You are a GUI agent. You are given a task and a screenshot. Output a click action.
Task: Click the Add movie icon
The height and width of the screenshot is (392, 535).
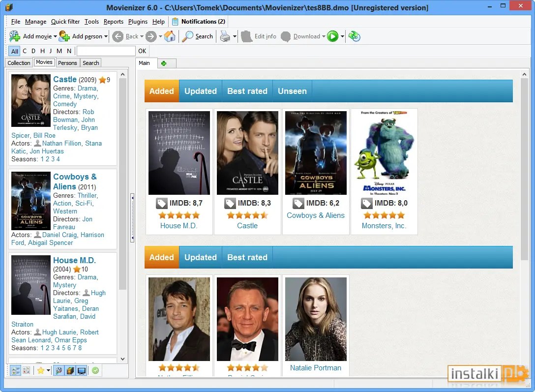click(x=15, y=36)
